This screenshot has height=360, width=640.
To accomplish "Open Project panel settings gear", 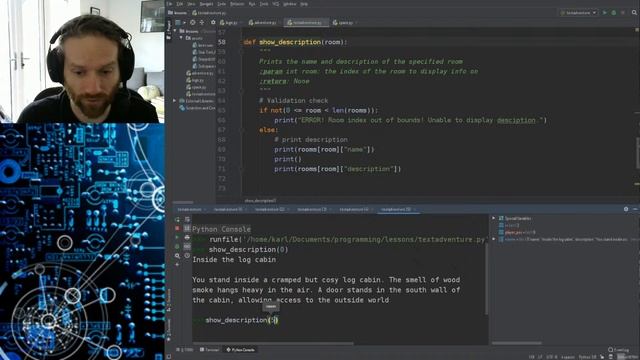I will (x=213, y=22).
